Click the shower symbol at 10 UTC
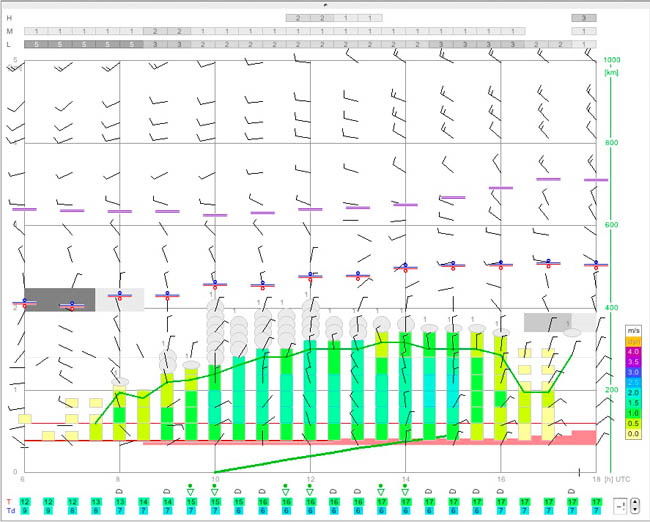 [214, 490]
